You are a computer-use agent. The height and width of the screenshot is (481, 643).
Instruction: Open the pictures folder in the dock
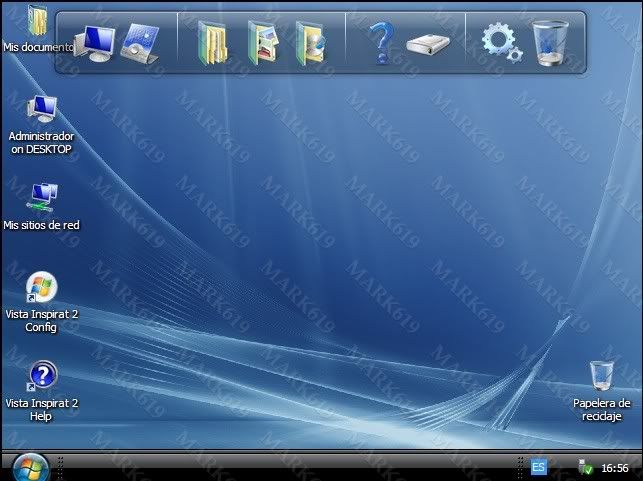coord(263,43)
